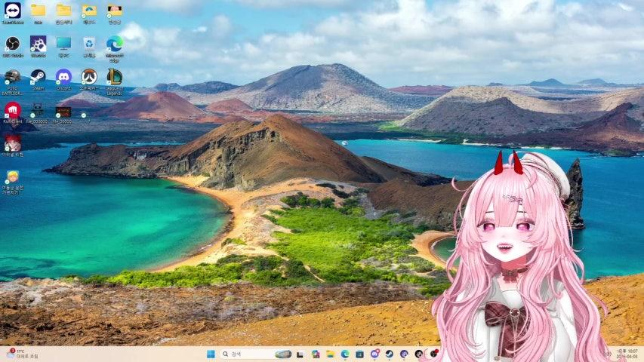Open the clock and date in the taskbar
This screenshot has height=362, width=644.
627,354
